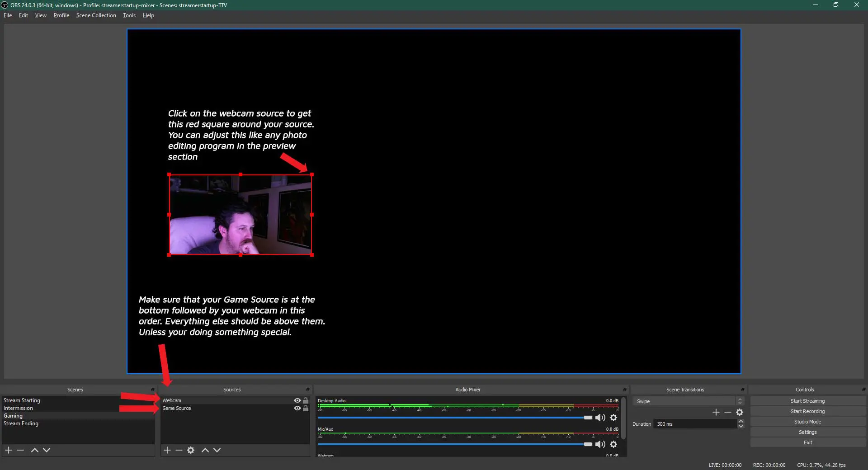Move the scene up with the arrow
868x470 pixels.
35,450
